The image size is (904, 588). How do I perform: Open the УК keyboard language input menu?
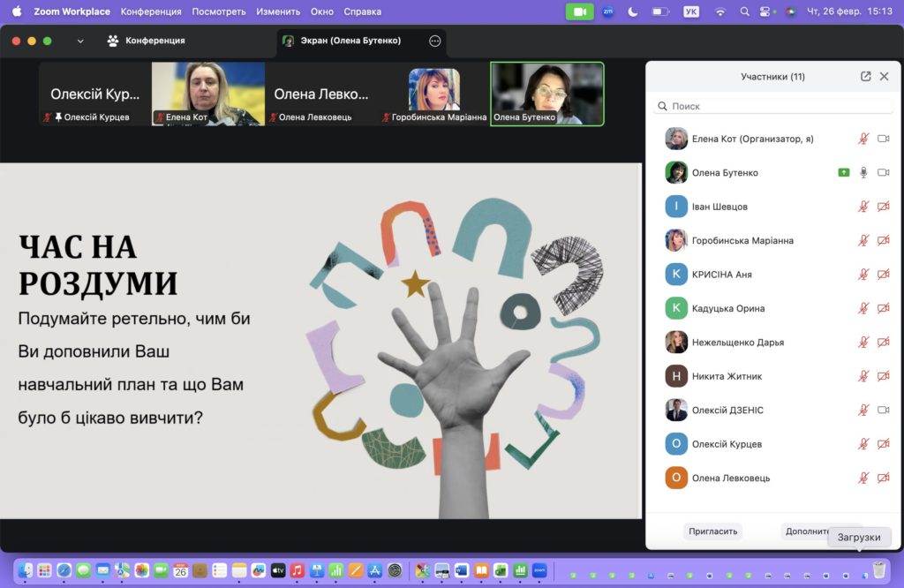coord(691,11)
